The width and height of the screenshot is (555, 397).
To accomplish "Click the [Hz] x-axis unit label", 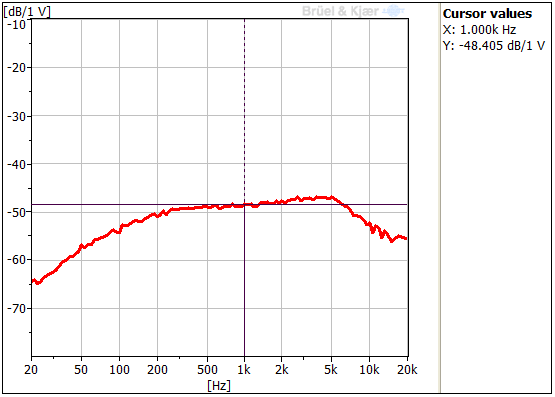I will pyautogui.click(x=219, y=385).
